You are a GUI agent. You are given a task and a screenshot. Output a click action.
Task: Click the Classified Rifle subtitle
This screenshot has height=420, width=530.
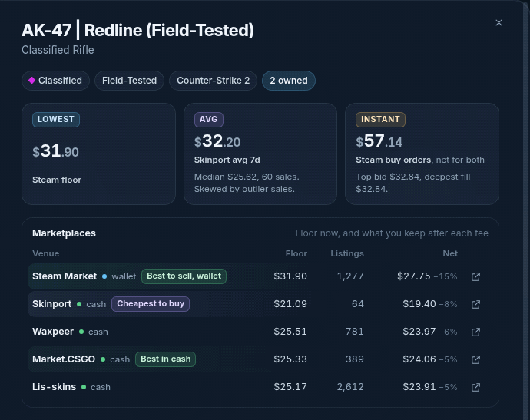58,50
